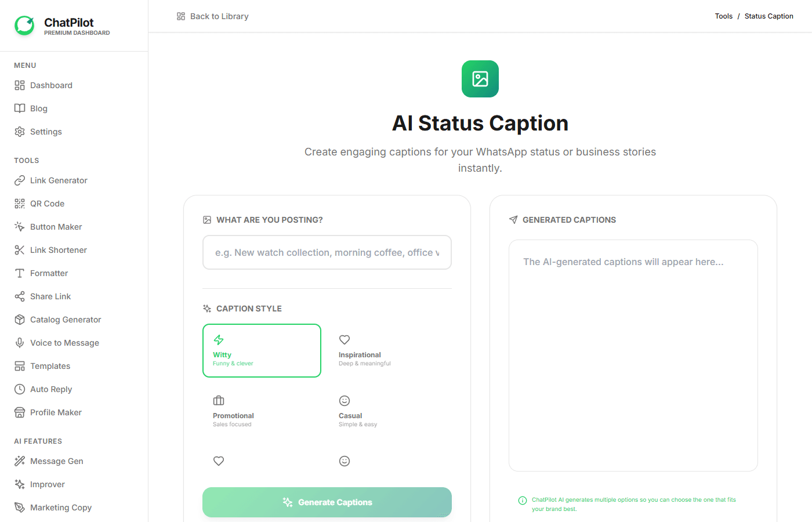Click the Generate Captions button

(327, 502)
